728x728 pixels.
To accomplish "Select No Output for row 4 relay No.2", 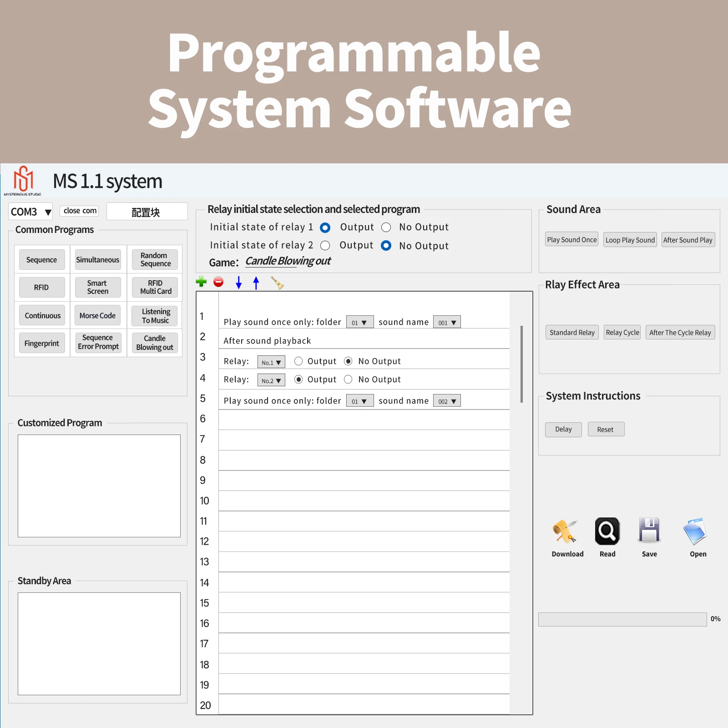I will (x=348, y=379).
